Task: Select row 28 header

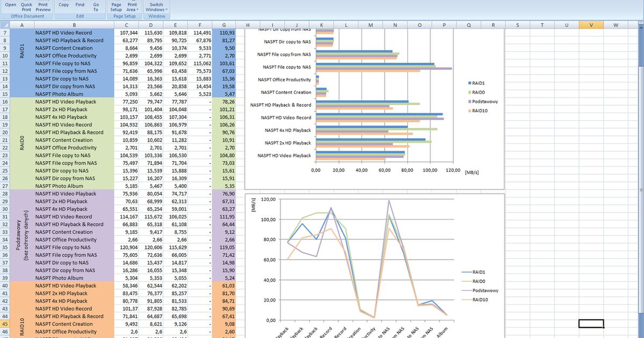Action: click(x=5, y=194)
